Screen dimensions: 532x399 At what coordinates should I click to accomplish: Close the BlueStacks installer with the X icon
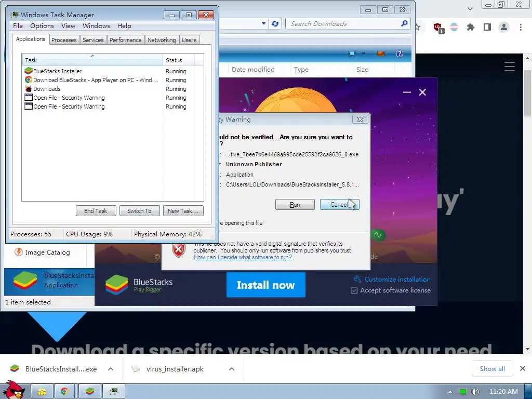point(422,92)
